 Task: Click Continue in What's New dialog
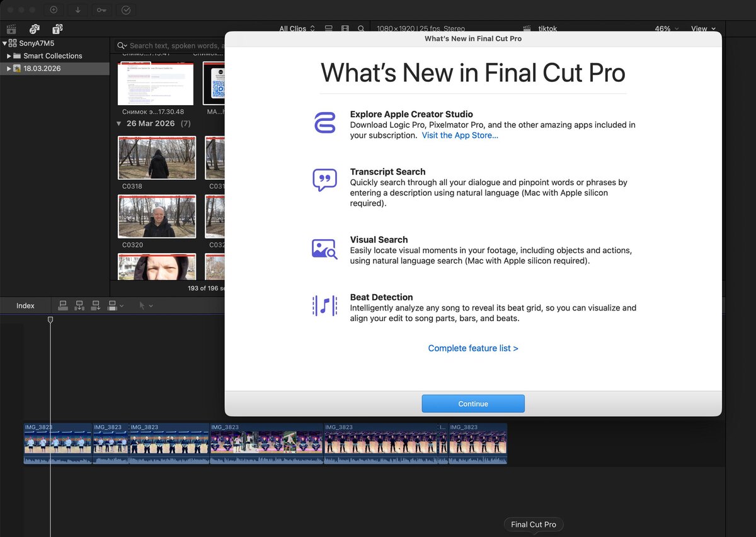click(473, 404)
